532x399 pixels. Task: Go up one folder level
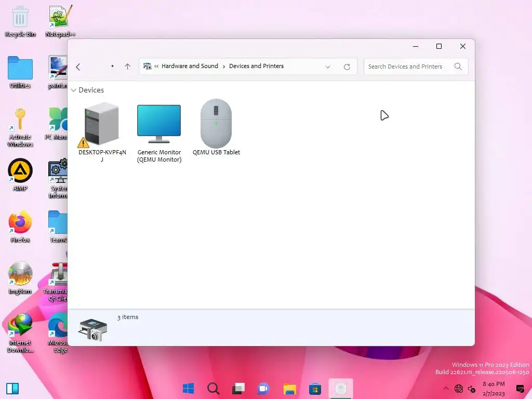[128, 66]
